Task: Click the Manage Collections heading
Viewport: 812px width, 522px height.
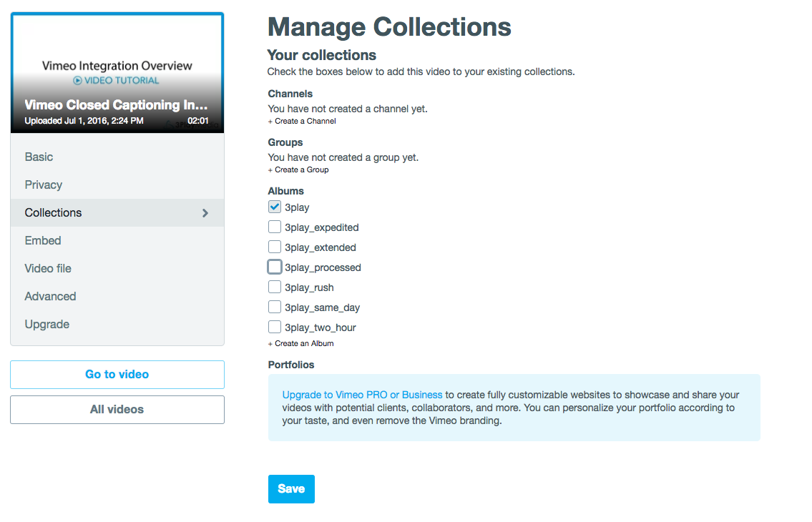Action: point(389,27)
